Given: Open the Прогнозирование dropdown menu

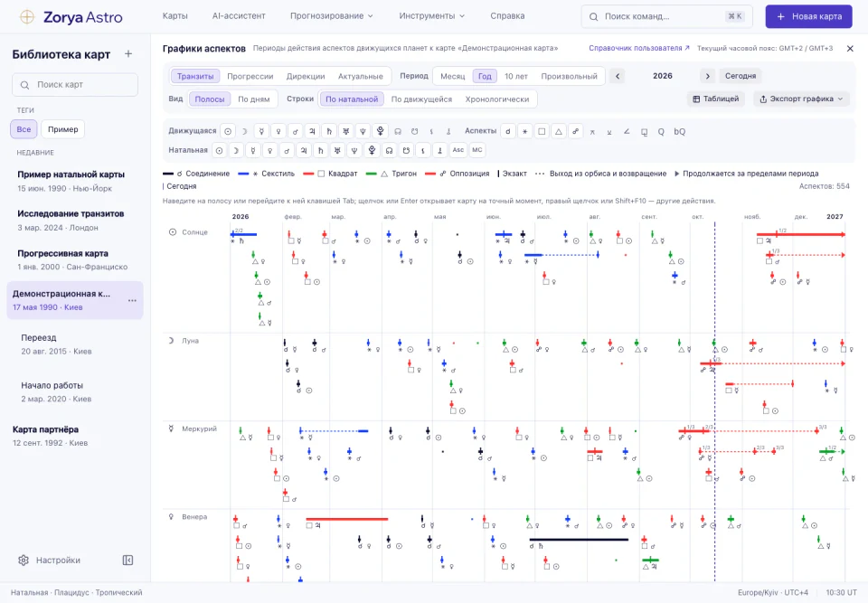Looking at the screenshot, I should point(332,16).
